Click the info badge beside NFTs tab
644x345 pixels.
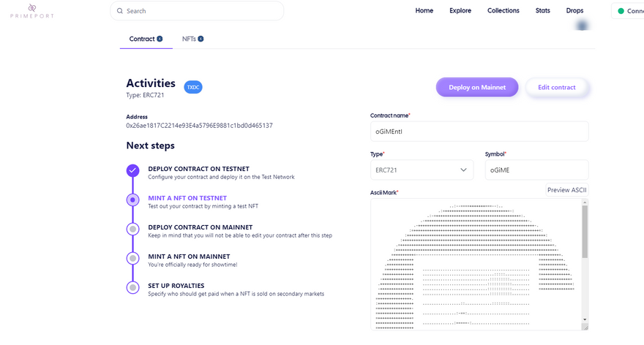(x=201, y=39)
